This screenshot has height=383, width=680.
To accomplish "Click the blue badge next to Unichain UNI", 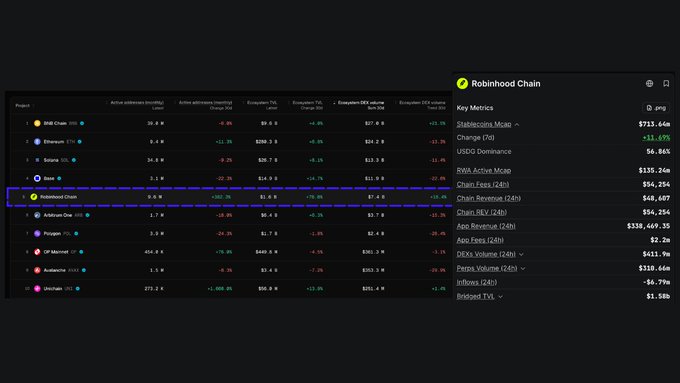I will coord(78,288).
